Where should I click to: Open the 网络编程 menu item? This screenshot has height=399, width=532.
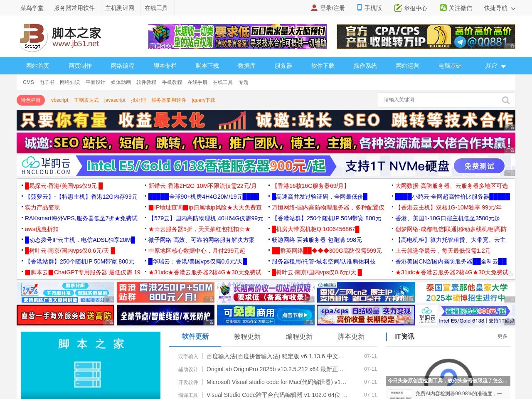[x=122, y=66]
